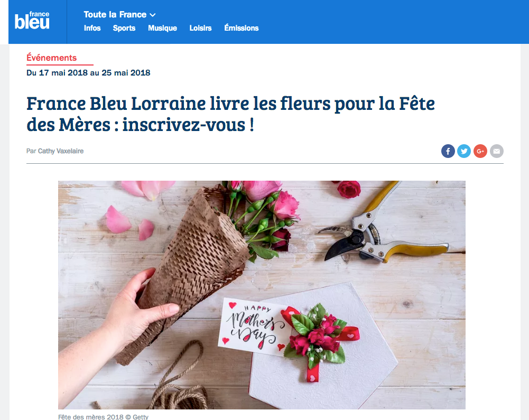The width and height of the screenshot is (529, 420).
Task: Open the Toute la France region selector
Action: [x=119, y=14]
